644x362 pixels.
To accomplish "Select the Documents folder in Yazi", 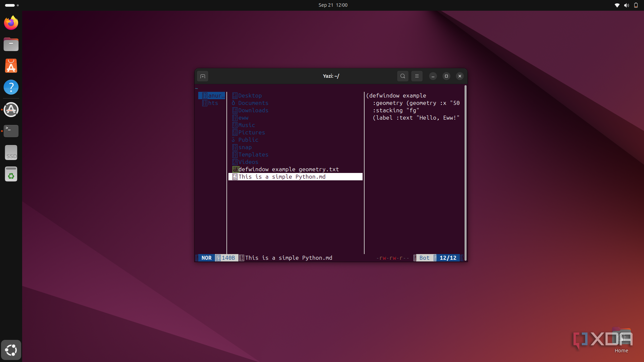I will (295, 103).
